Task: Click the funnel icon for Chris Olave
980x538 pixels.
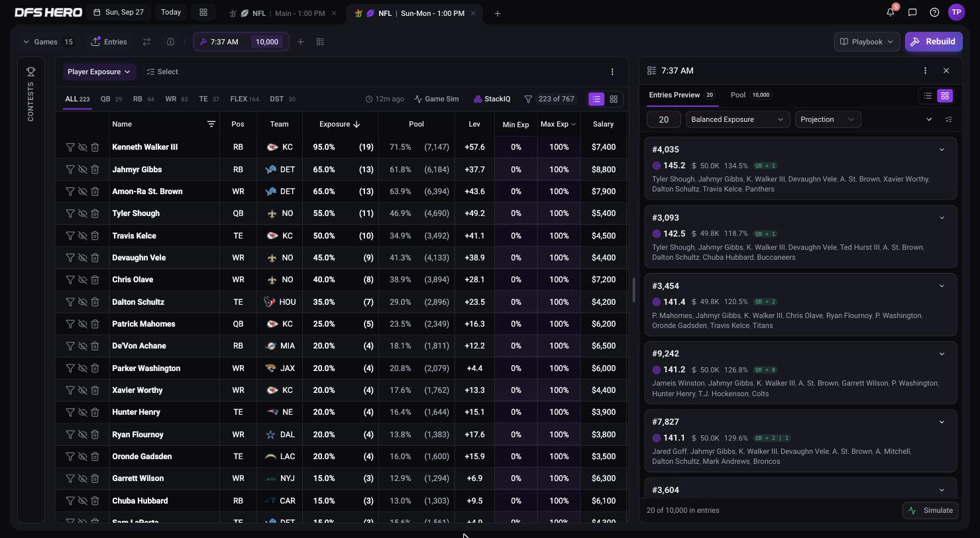Action: (x=70, y=280)
